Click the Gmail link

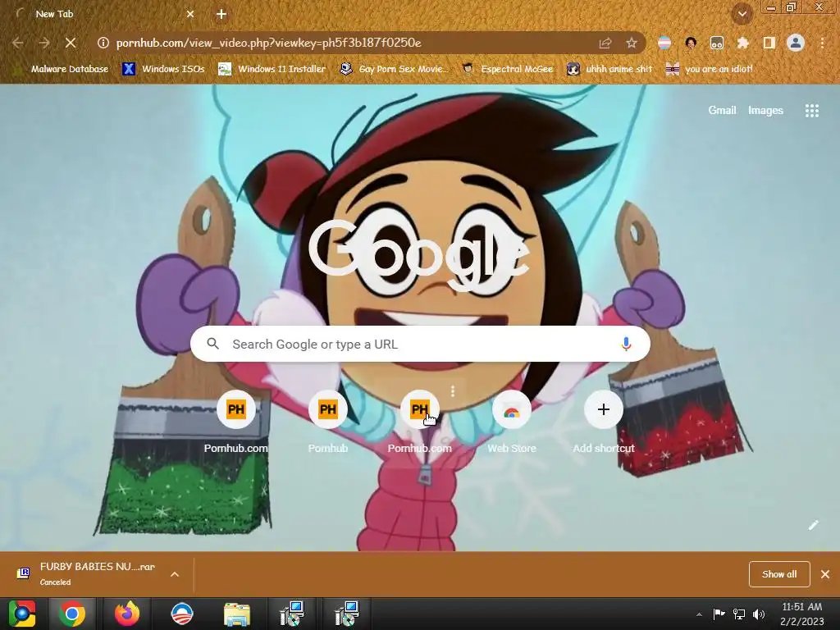click(x=722, y=111)
